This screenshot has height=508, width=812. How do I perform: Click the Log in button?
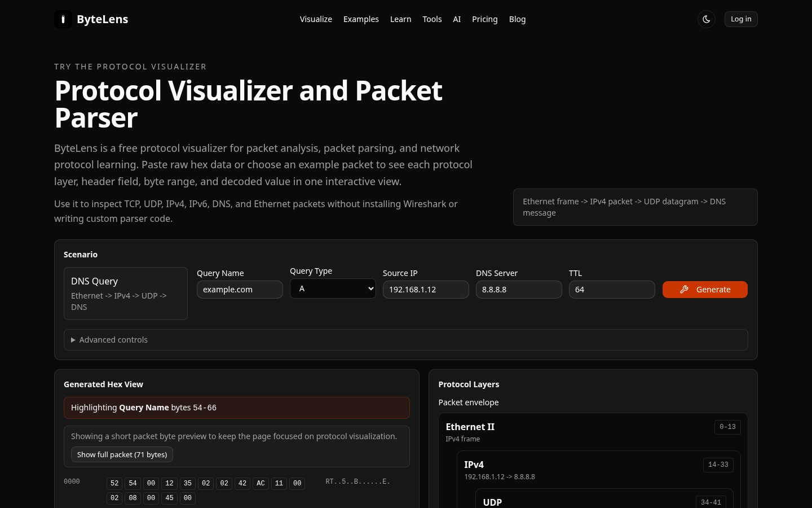tap(741, 19)
